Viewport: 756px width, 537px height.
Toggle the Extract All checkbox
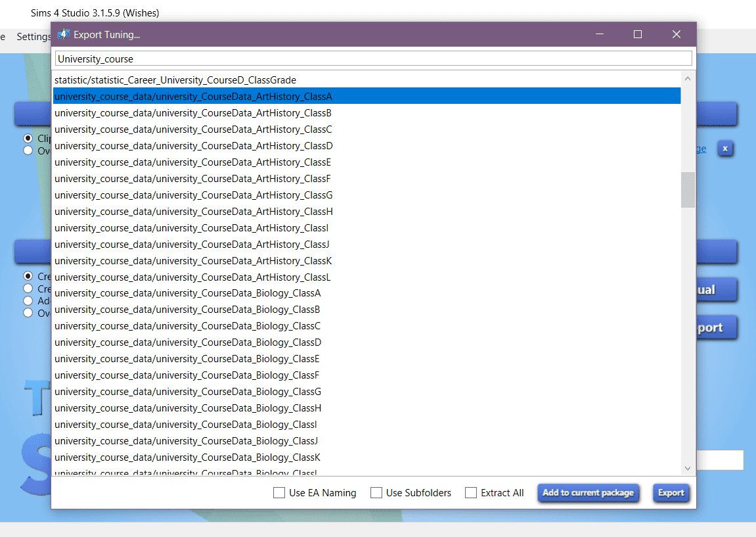471,492
